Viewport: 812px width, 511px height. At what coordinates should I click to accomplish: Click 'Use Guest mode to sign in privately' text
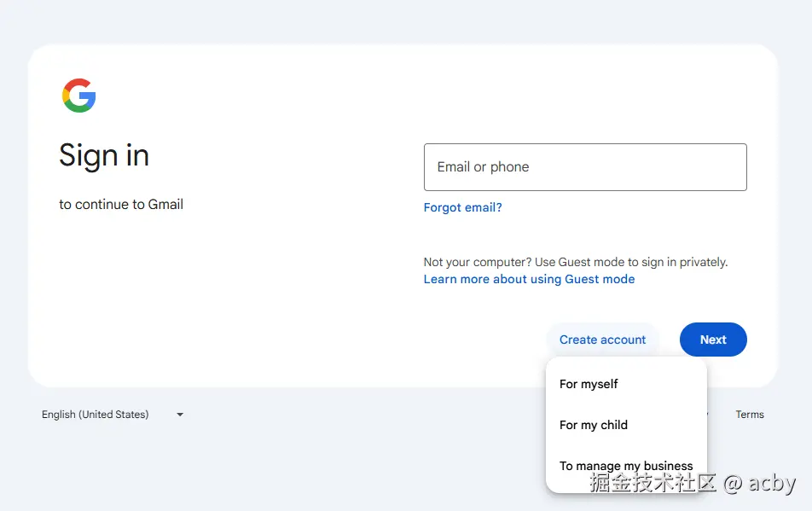pos(631,262)
